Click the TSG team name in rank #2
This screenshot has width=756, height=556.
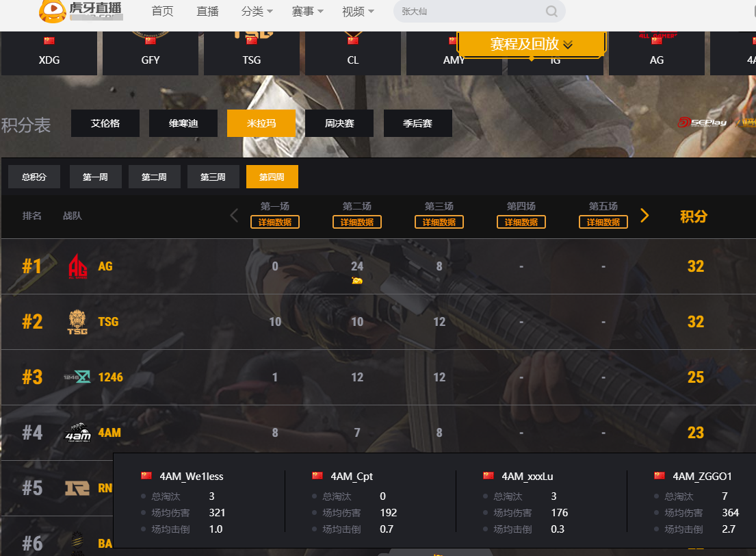pos(109,322)
